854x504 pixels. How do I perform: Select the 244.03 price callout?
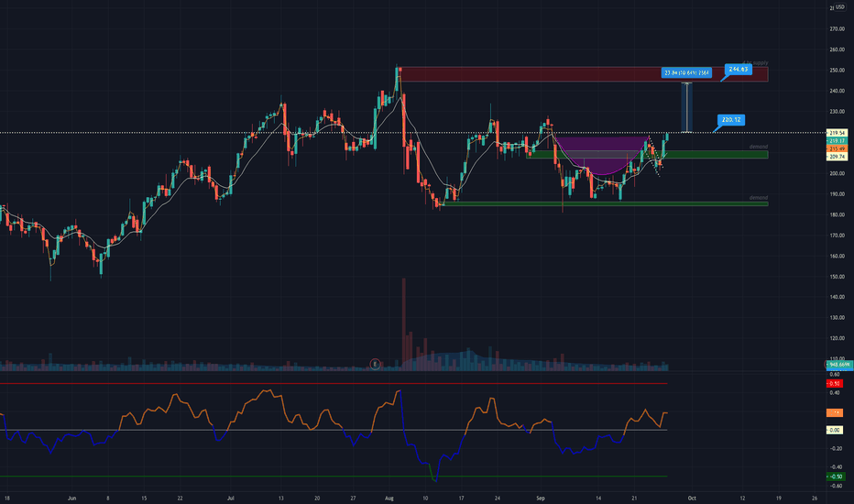[738, 70]
